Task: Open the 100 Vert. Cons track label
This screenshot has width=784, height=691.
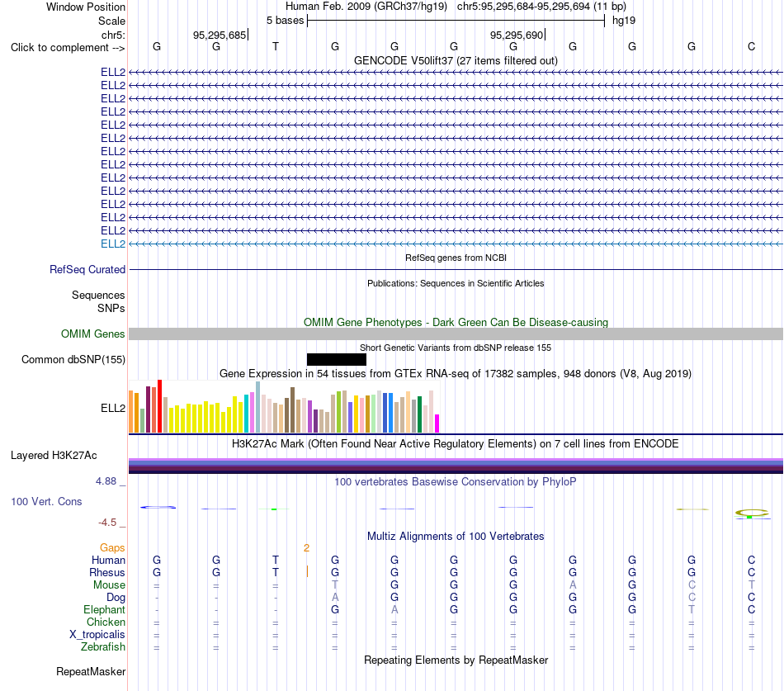Action: click(46, 501)
